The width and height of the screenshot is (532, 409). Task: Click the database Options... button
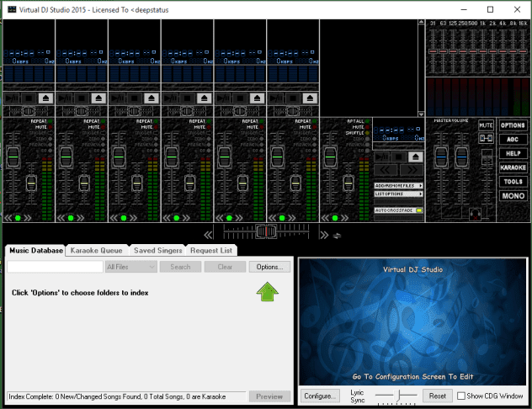pos(269,267)
